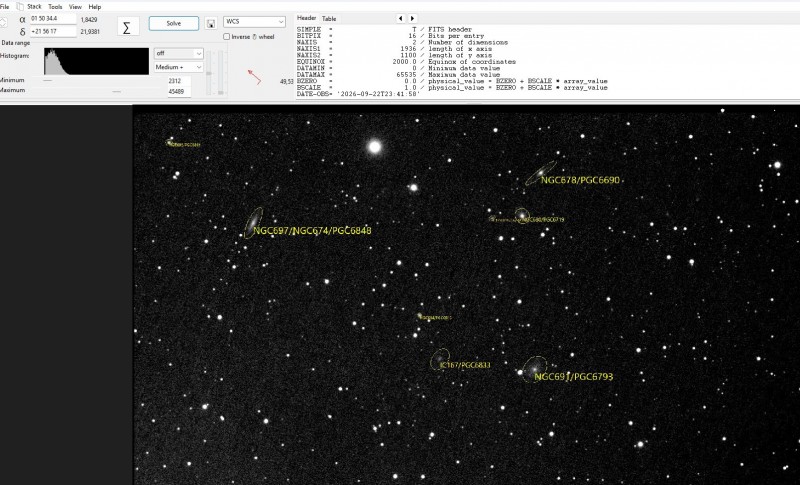800x485 pixels.
Task: Click the NGC678/PGC6690 annotation label
Action: click(x=580, y=180)
